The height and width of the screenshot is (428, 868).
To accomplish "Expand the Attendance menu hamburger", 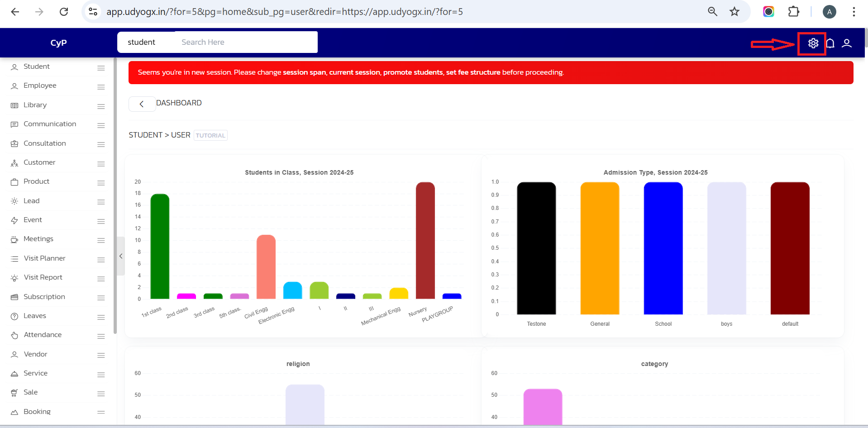I will [x=101, y=336].
